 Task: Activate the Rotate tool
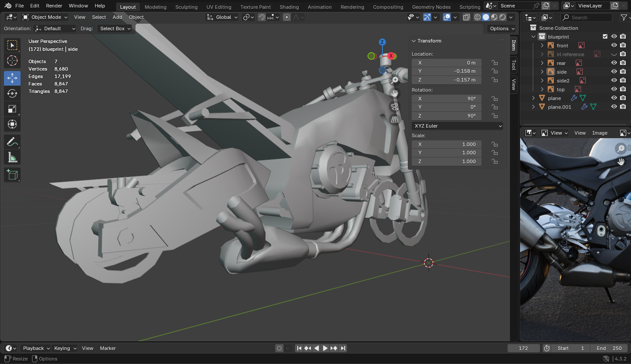pyautogui.click(x=12, y=93)
